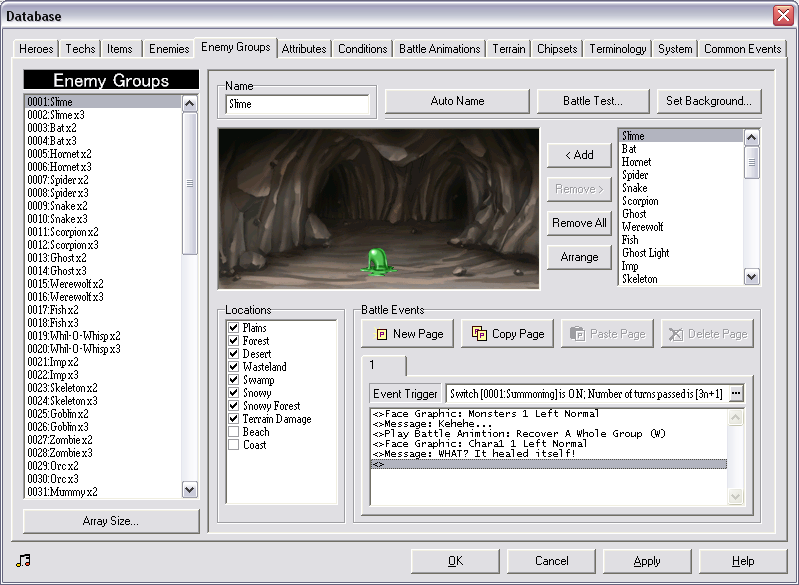Open the Common Events tab
Screen dimensions: 799x585
(742, 49)
